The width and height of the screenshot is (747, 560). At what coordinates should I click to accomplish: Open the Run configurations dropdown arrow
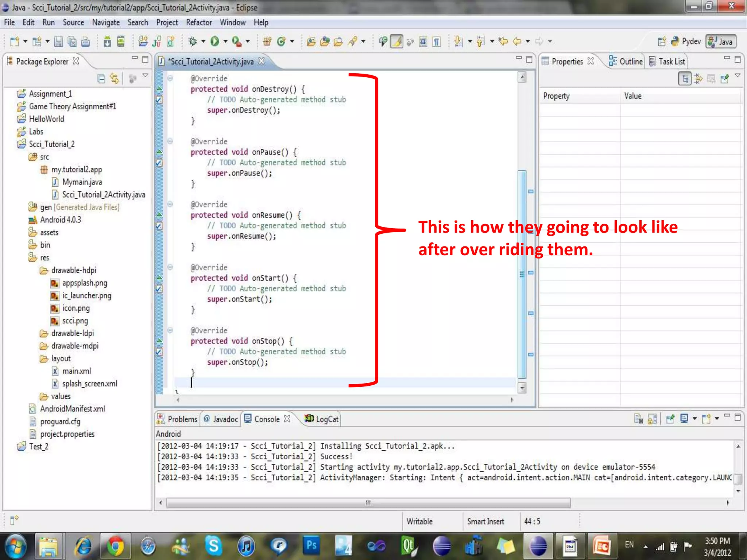pos(225,42)
